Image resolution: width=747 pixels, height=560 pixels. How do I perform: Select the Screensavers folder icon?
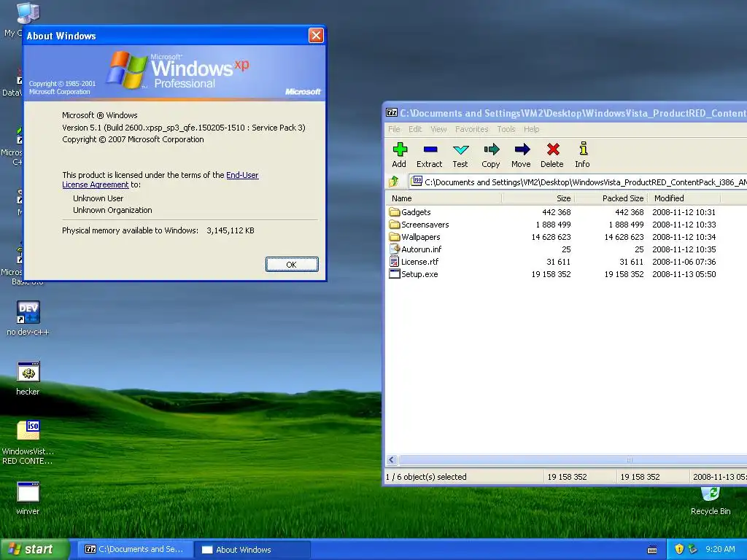(x=395, y=225)
